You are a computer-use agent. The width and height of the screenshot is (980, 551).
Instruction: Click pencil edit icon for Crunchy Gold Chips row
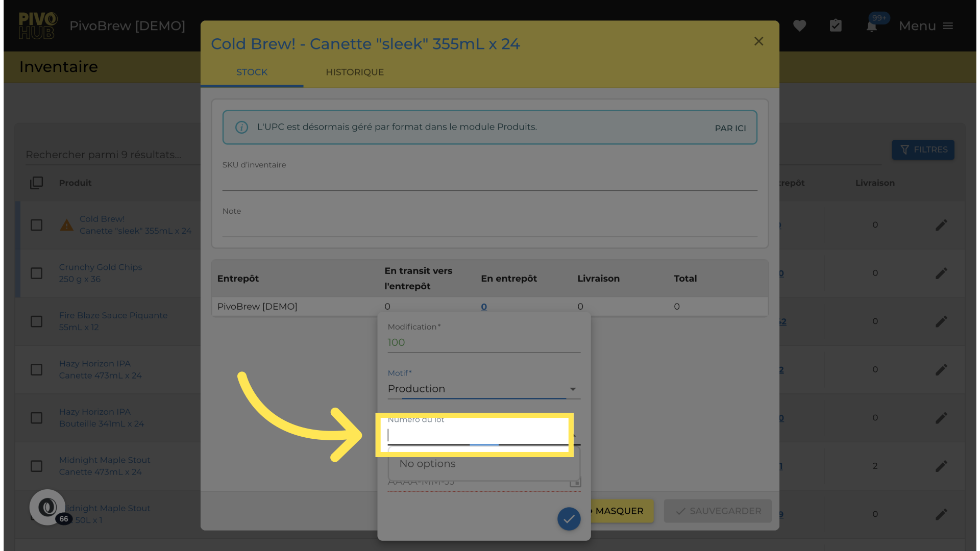pos(941,273)
